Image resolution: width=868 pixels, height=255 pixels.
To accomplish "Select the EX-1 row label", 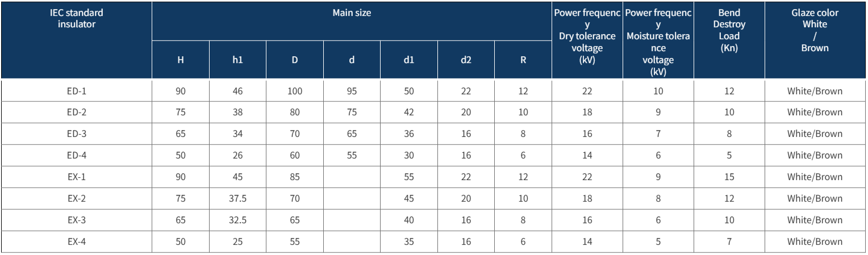I will point(76,177).
